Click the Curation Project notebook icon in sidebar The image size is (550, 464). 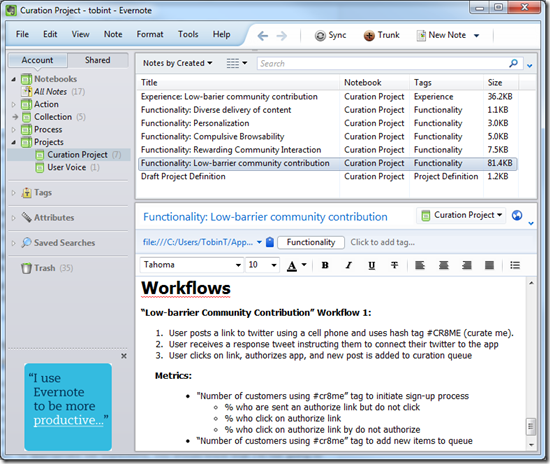point(40,155)
